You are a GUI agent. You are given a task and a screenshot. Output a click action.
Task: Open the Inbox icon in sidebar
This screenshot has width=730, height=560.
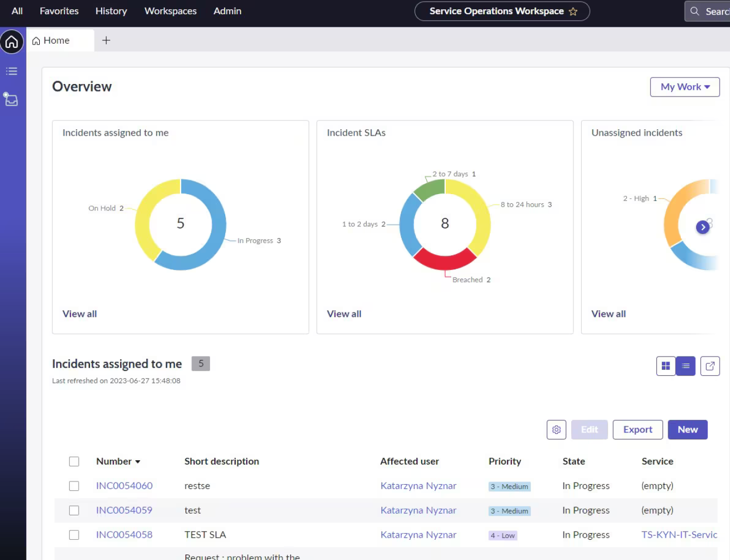tap(11, 99)
